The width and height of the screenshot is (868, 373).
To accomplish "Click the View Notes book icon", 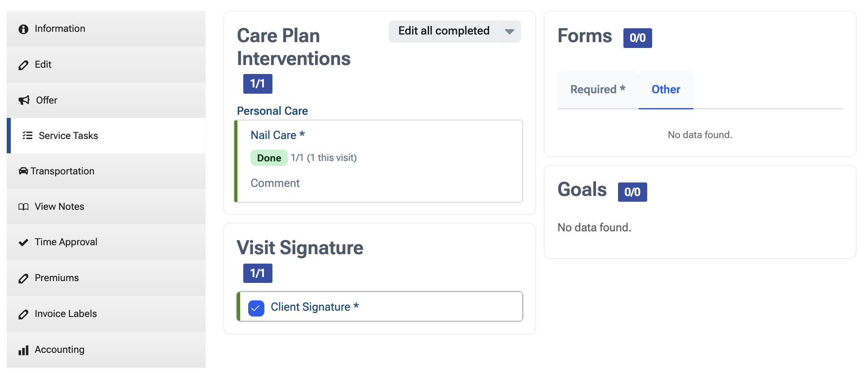I will click(x=23, y=207).
